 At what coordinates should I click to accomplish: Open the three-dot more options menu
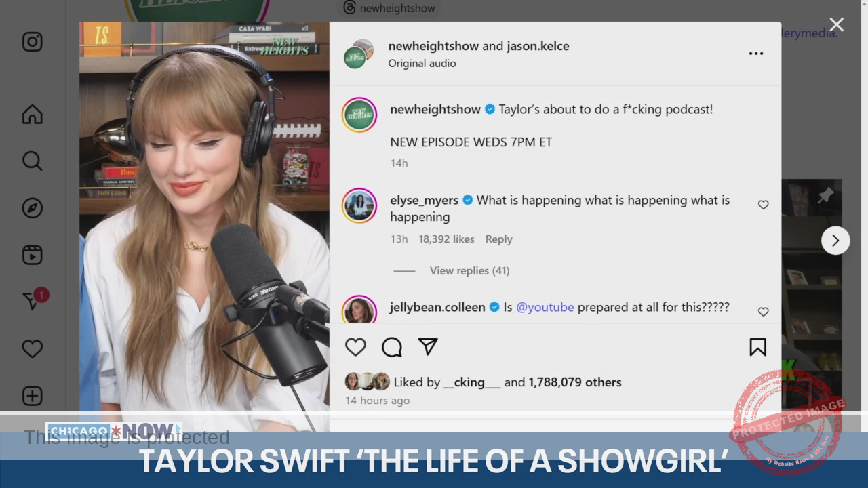(756, 54)
